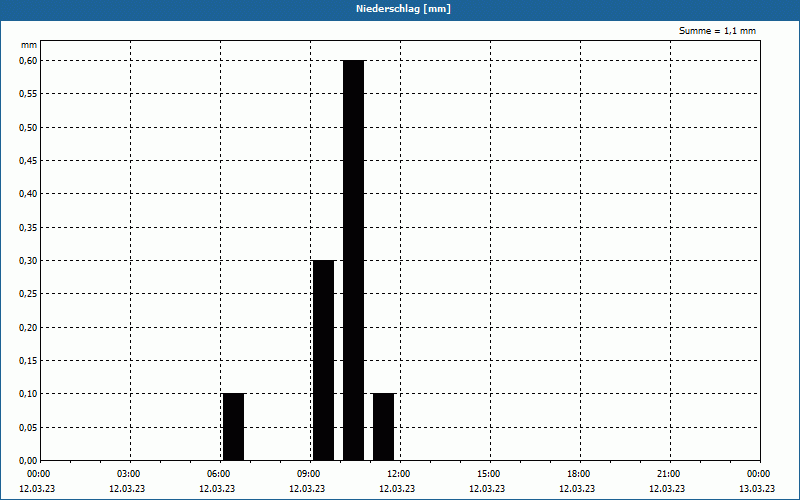This screenshot has width=800, height=500.
Task: Select the 0,50 y-axis value
Action: point(28,128)
